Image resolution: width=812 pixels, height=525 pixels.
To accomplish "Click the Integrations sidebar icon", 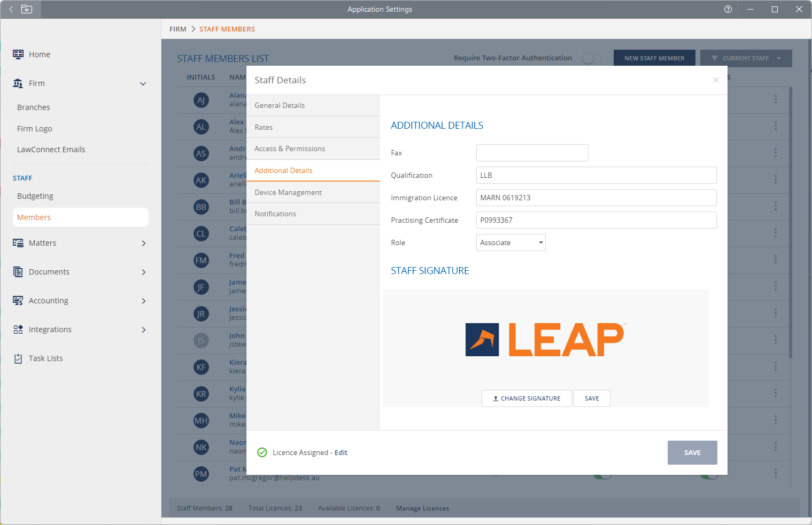I will click(x=18, y=330).
